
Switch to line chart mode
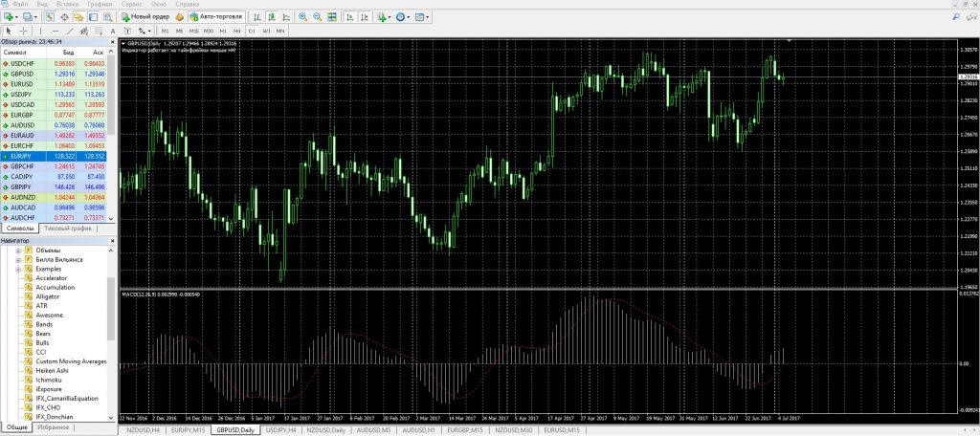click(x=286, y=17)
